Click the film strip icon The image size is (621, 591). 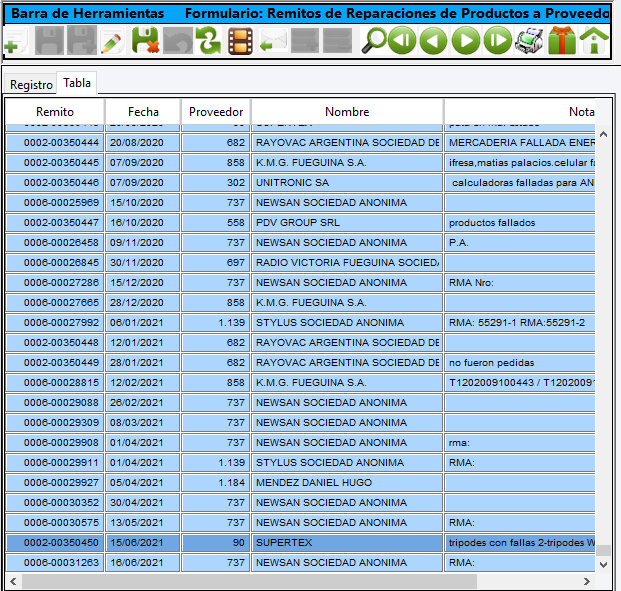(240, 41)
